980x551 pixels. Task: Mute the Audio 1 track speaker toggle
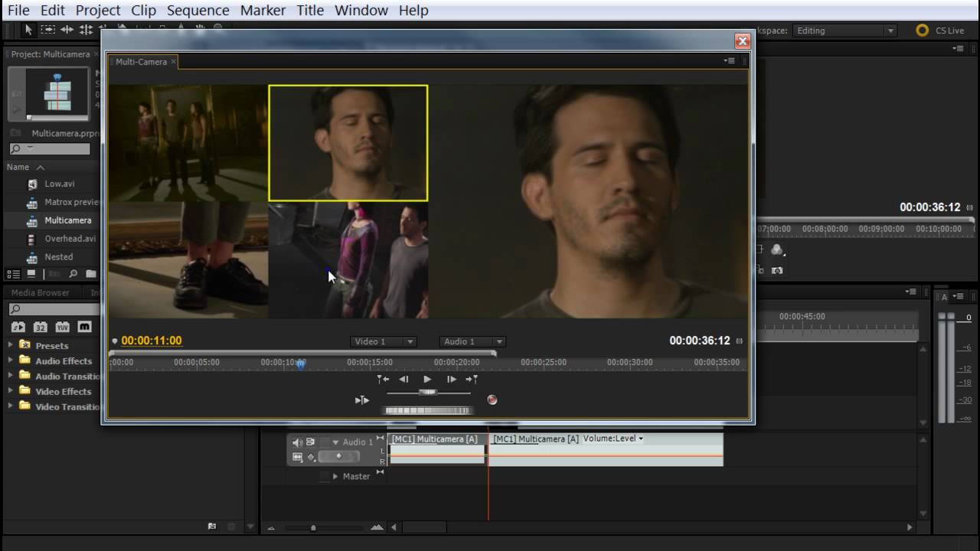pyautogui.click(x=297, y=442)
